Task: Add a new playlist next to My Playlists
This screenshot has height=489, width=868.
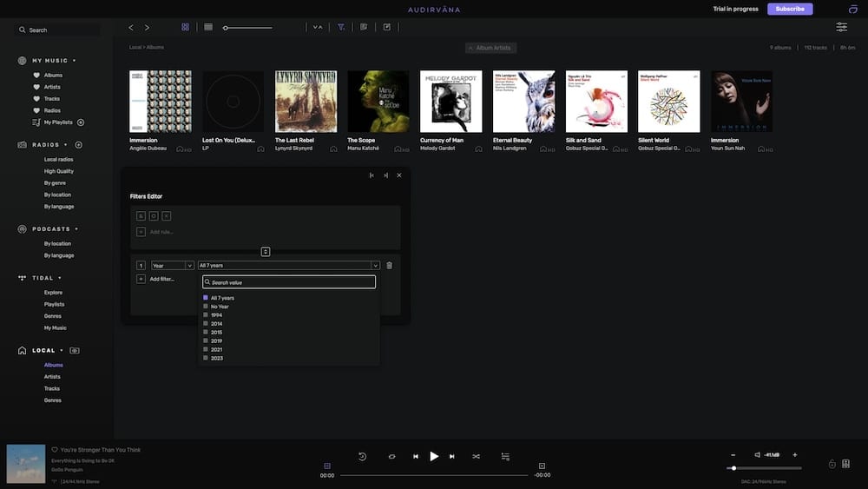Action: click(81, 122)
